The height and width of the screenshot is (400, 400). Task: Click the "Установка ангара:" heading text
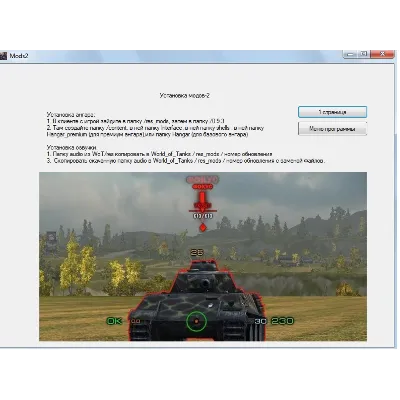coord(71,115)
